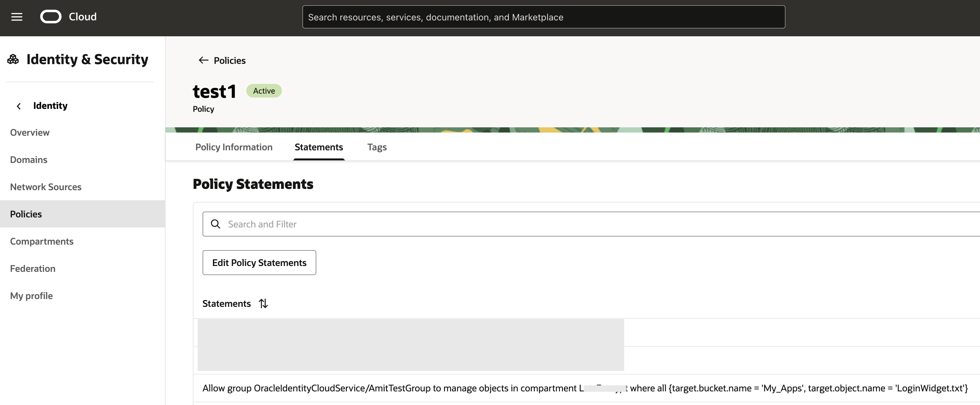Open the Tags tab
Image resolution: width=980 pixels, height=405 pixels.
(x=377, y=147)
